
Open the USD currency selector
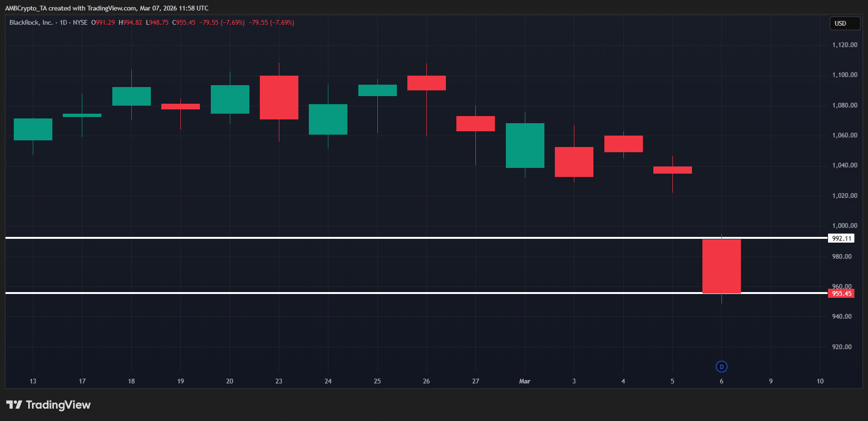[x=844, y=23]
